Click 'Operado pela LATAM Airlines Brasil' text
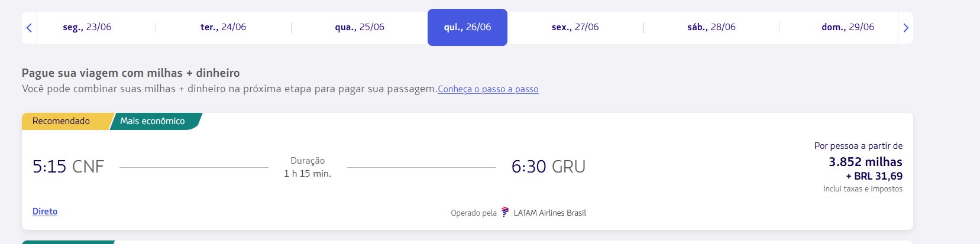The height and width of the screenshot is (244, 980). [518, 213]
